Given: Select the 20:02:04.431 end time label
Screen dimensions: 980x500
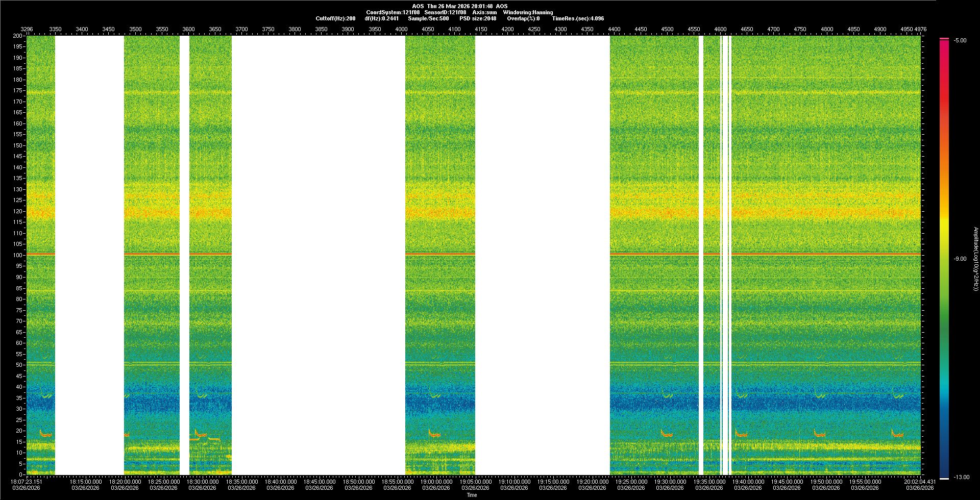Looking at the screenshot, I should pos(920,482).
